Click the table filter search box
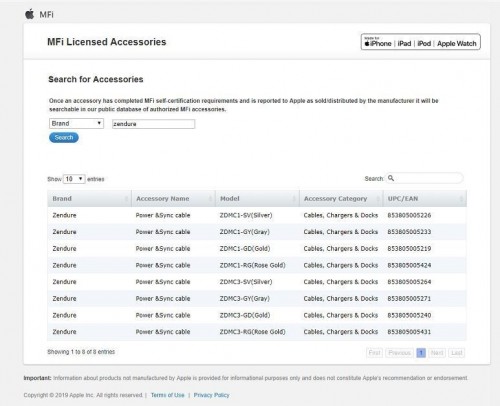 pos(424,178)
